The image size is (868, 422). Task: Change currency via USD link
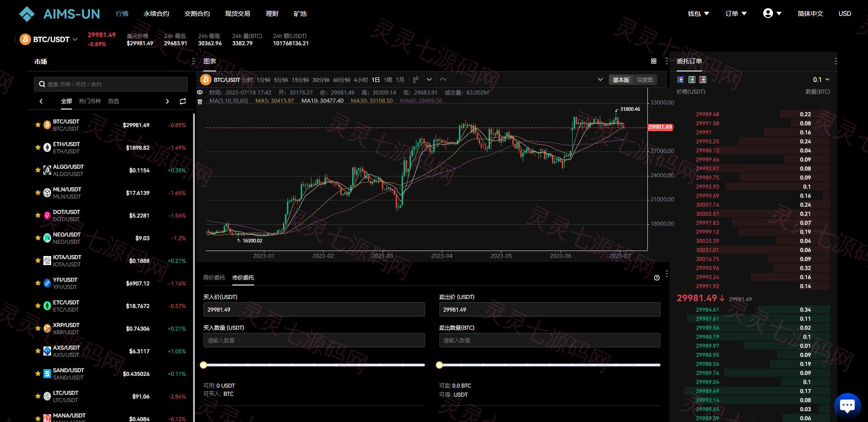(845, 14)
